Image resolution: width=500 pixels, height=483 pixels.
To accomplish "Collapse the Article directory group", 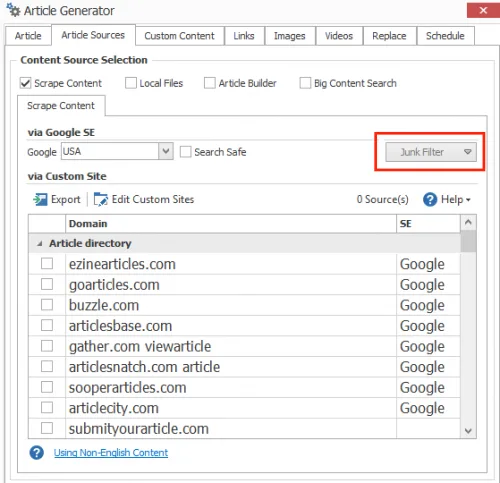I will (40, 244).
